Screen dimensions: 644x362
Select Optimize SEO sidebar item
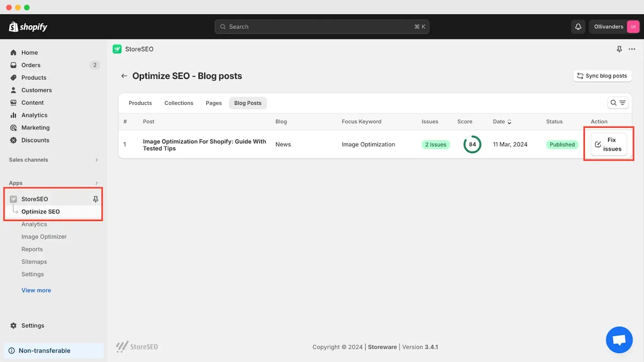pos(40,211)
